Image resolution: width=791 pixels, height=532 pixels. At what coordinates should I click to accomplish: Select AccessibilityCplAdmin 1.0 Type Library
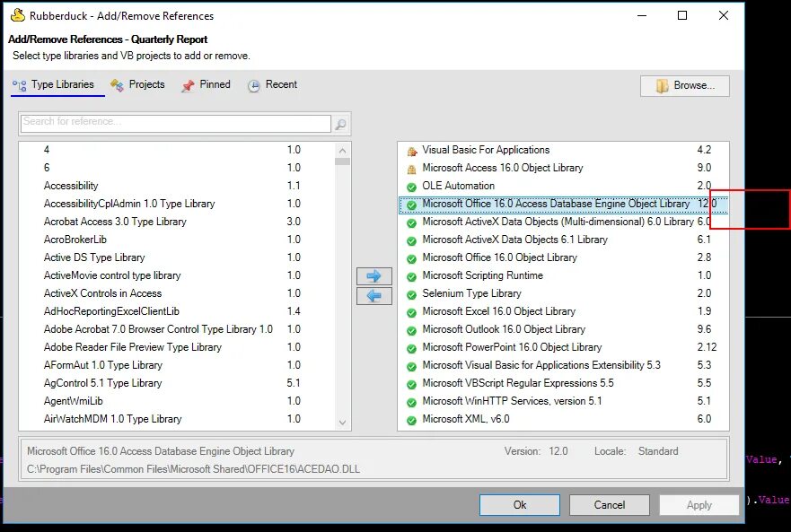[x=177, y=204]
